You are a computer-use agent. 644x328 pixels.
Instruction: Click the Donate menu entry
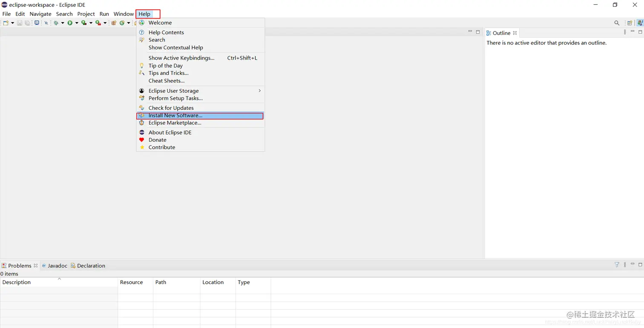coord(201,140)
